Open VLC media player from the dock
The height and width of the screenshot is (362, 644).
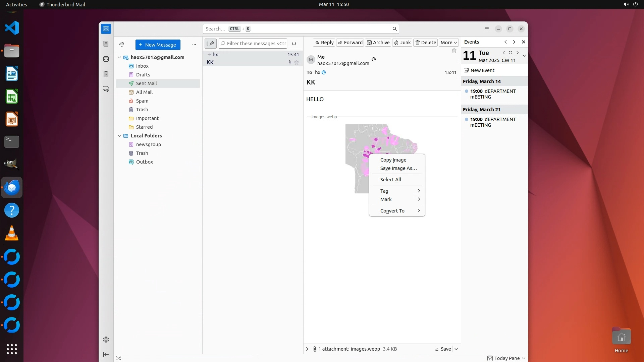[x=12, y=233]
